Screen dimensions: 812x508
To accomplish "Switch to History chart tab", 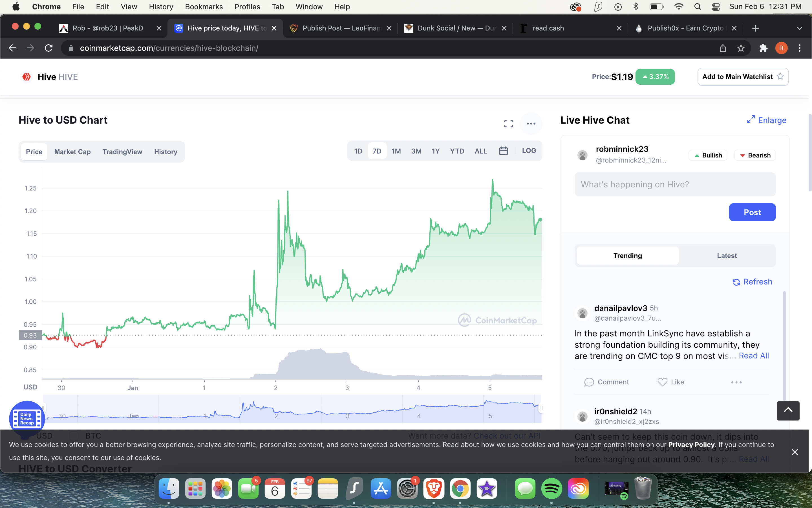I will pyautogui.click(x=166, y=152).
